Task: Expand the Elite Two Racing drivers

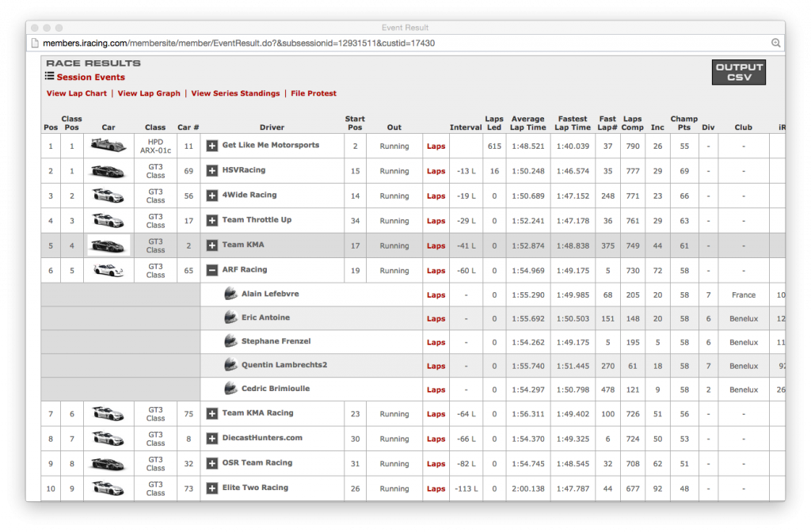Action: click(x=212, y=488)
